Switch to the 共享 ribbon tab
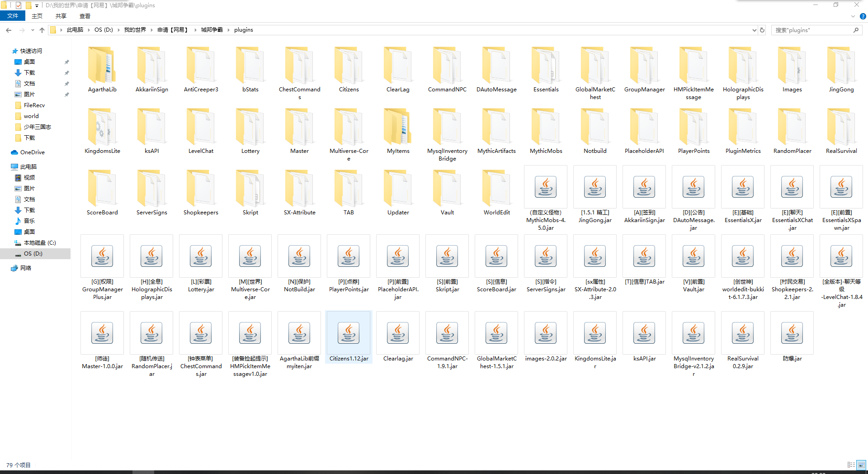The image size is (868, 474). pos(61,16)
